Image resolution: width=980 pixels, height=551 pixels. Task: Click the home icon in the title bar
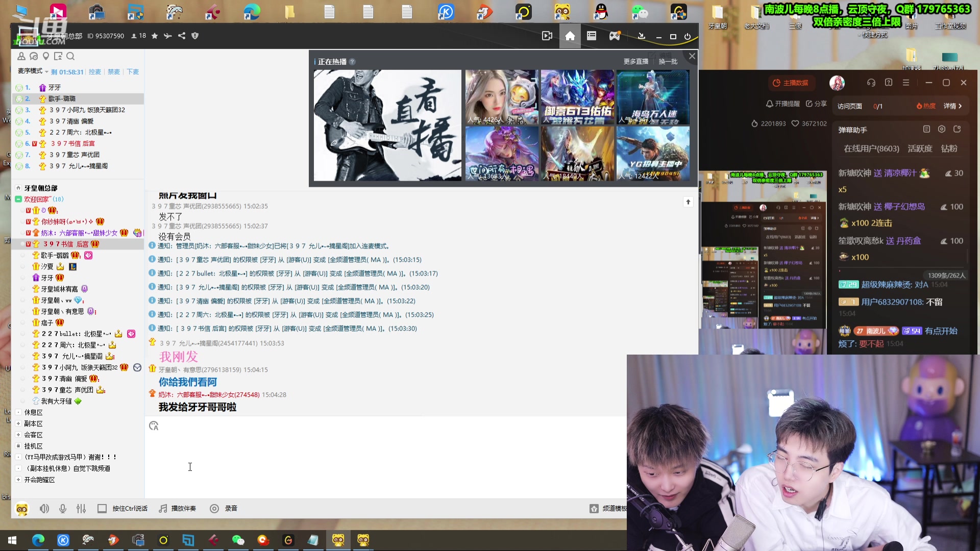coord(570,36)
